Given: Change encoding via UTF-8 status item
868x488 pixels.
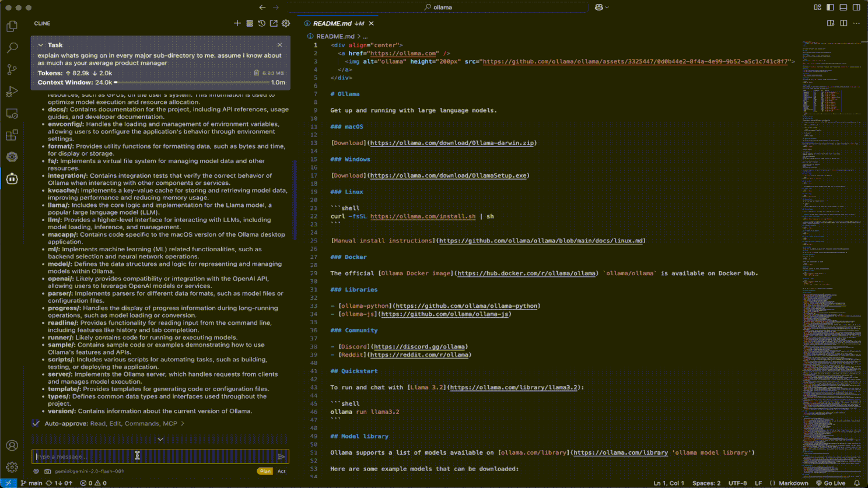Looking at the screenshot, I should click(x=737, y=483).
